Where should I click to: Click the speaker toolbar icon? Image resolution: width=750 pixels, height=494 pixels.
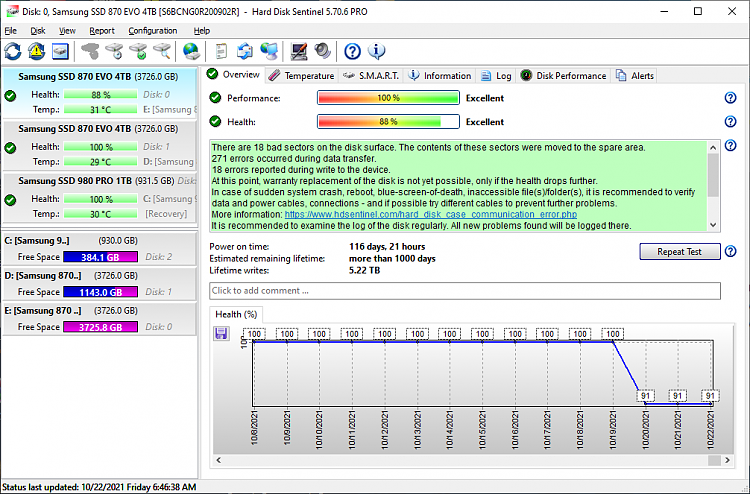click(323, 51)
